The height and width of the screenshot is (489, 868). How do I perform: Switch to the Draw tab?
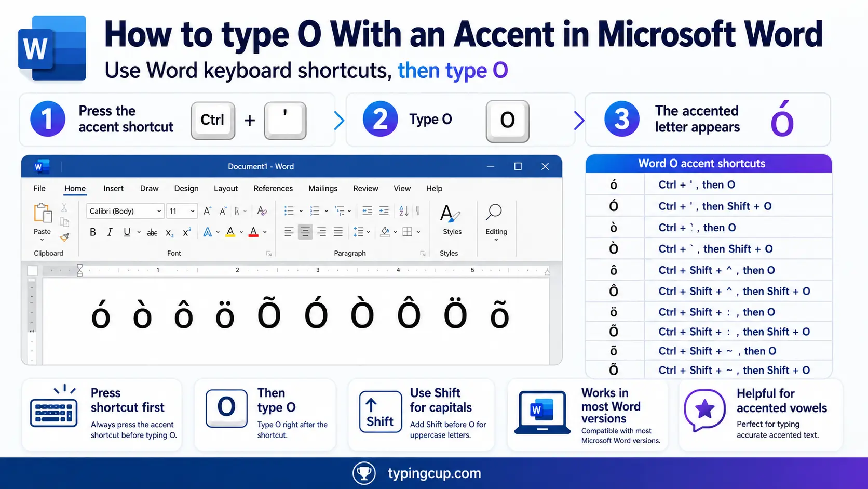150,188
